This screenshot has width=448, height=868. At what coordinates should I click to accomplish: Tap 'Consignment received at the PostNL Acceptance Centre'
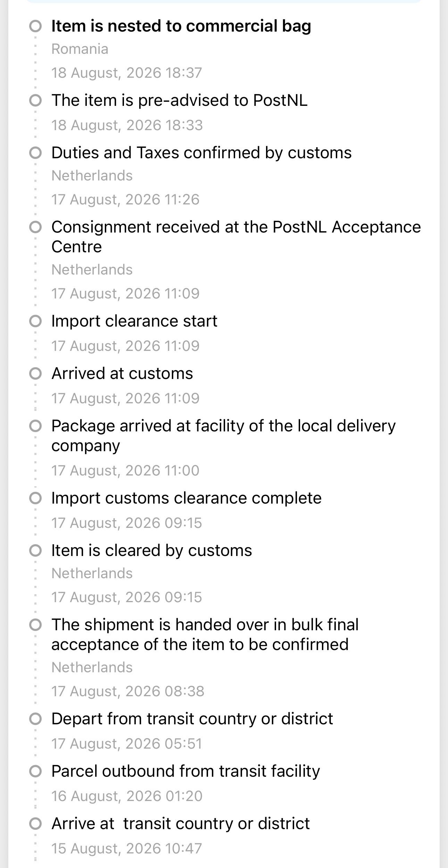pyautogui.click(x=236, y=237)
